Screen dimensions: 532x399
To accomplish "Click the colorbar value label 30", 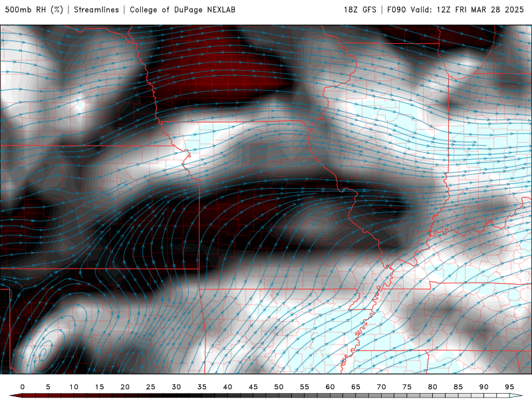I will 176,387.
